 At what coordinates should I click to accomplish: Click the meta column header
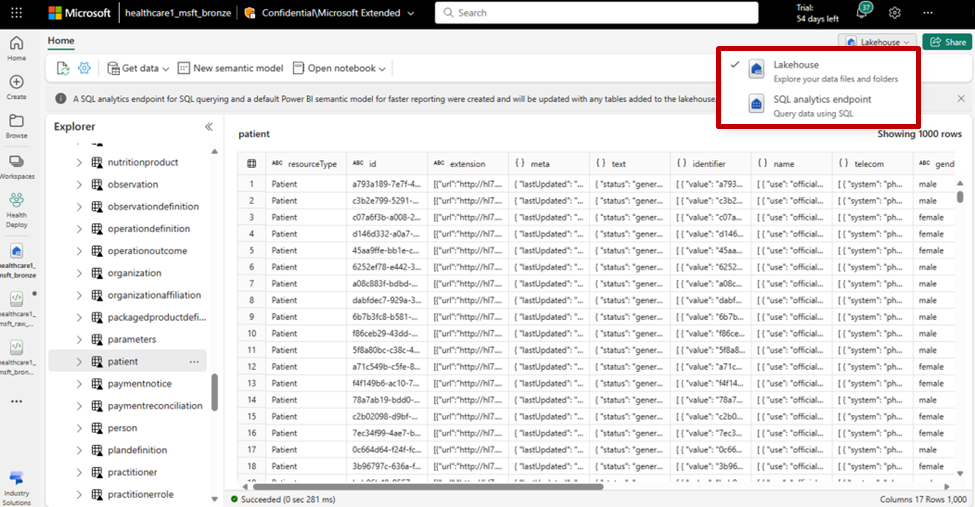click(x=548, y=164)
